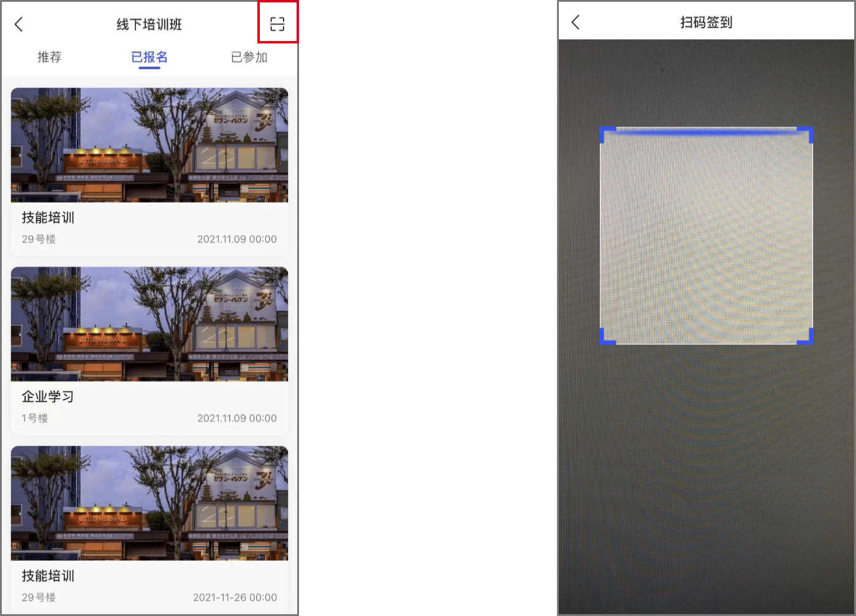
Task: Click the 1号楼 location text
Action: [x=34, y=418]
